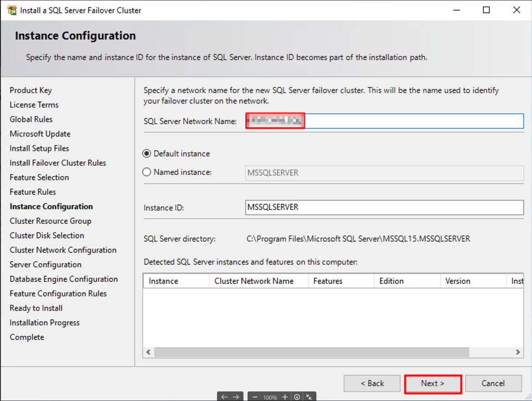Select Microsoft Update step in sidebar
Screen dimensions: 532x401
pos(40,134)
